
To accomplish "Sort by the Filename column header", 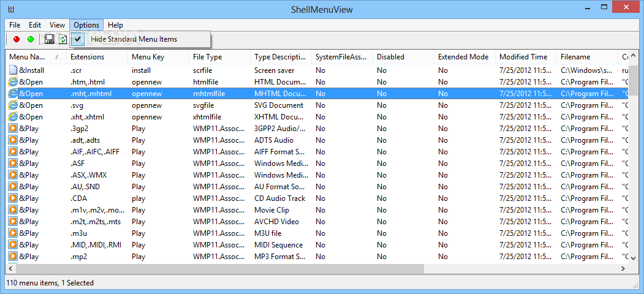I will (587, 57).
